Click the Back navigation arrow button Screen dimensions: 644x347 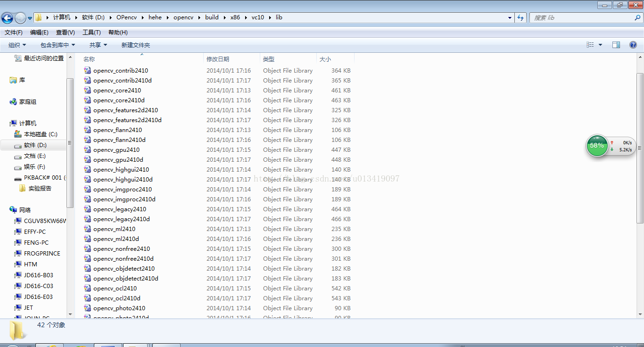pyautogui.click(x=7, y=18)
